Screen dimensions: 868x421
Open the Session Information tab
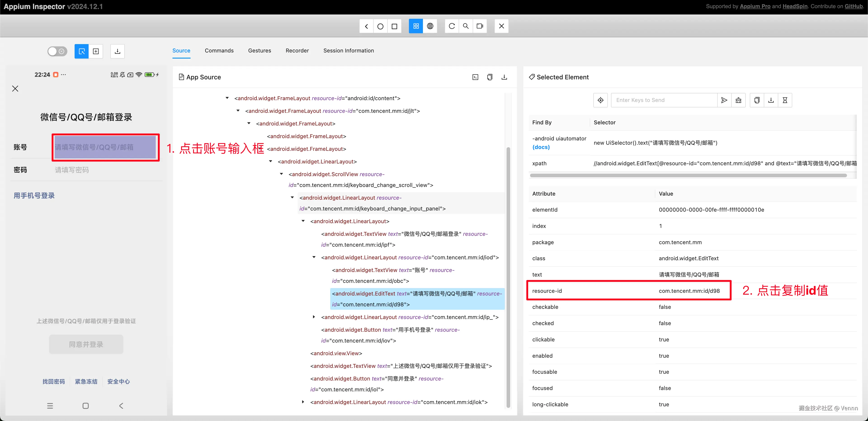click(x=348, y=51)
